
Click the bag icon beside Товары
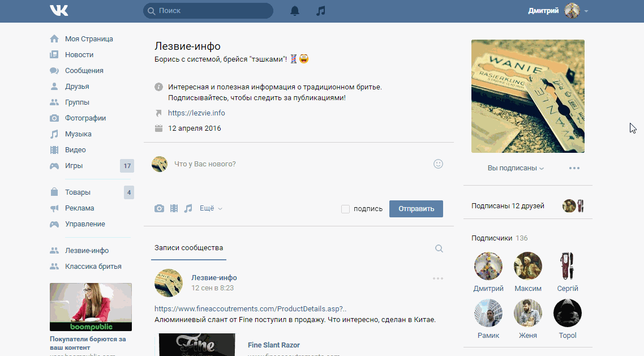54,192
